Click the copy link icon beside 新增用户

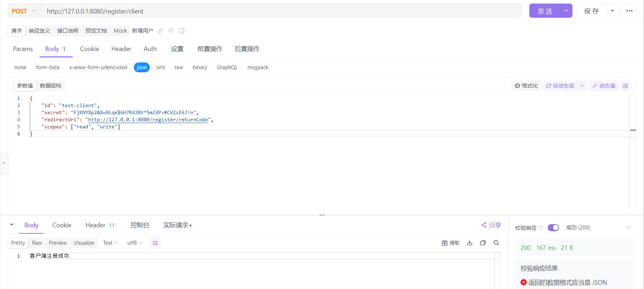click(160, 31)
